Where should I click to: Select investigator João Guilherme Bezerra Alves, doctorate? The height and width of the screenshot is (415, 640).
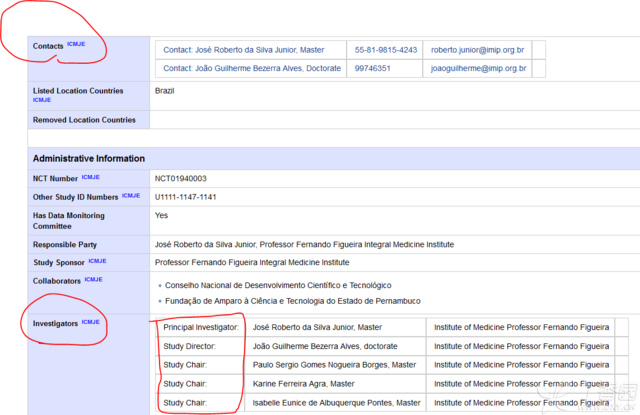[325, 346]
